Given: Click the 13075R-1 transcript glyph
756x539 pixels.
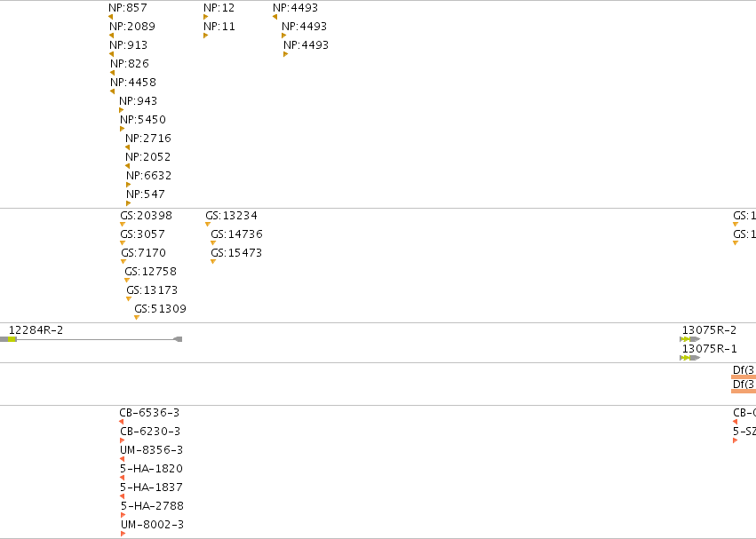Looking at the screenshot, I should [x=690, y=358].
